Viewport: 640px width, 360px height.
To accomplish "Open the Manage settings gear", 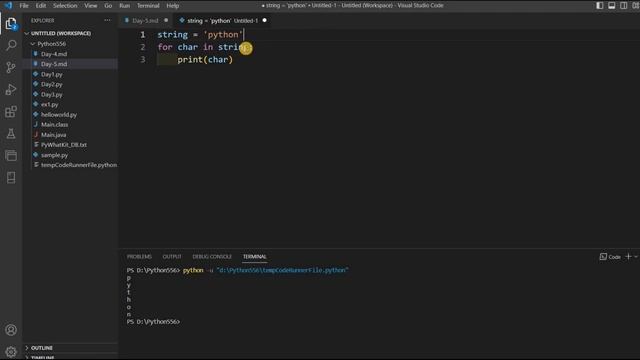I will (x=11, y=351).
